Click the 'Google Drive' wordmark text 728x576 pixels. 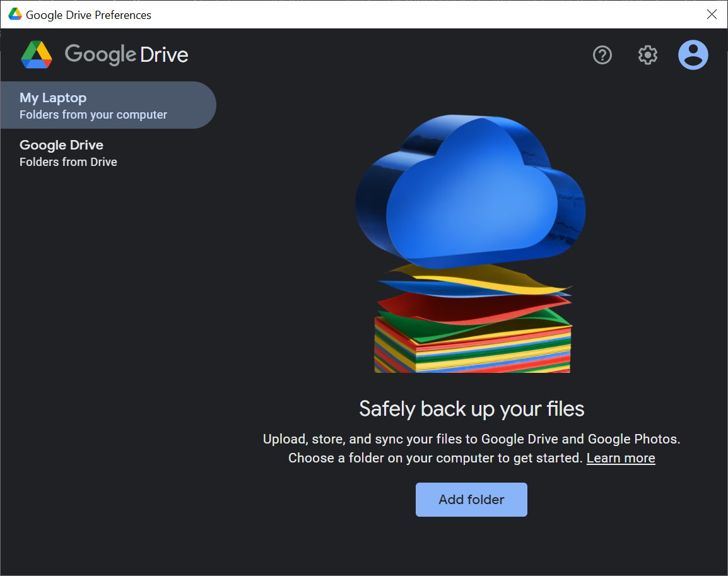126,55
